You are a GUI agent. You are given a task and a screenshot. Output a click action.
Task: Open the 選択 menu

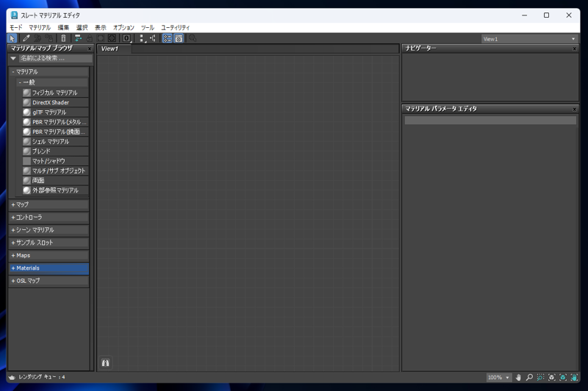(82, 27)
